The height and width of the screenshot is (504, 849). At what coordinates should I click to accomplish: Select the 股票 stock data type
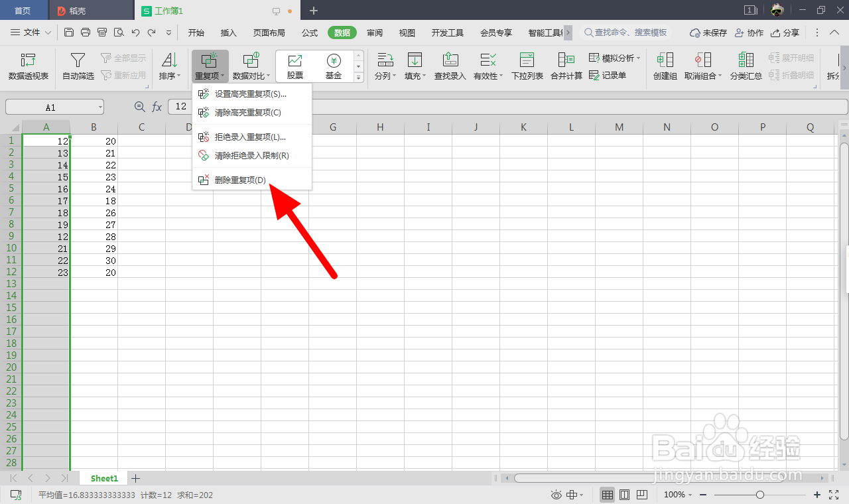pos(295,66)
